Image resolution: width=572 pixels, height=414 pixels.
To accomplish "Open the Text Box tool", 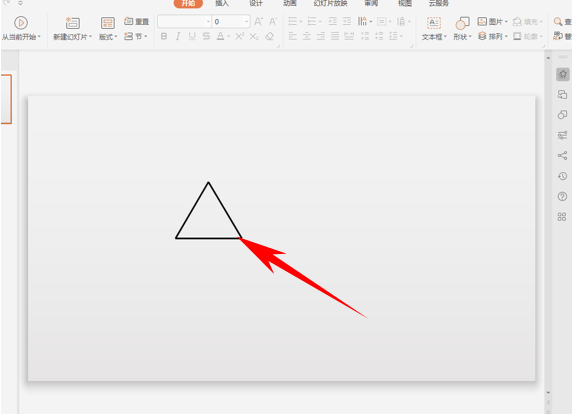I will tap(434, 23).
